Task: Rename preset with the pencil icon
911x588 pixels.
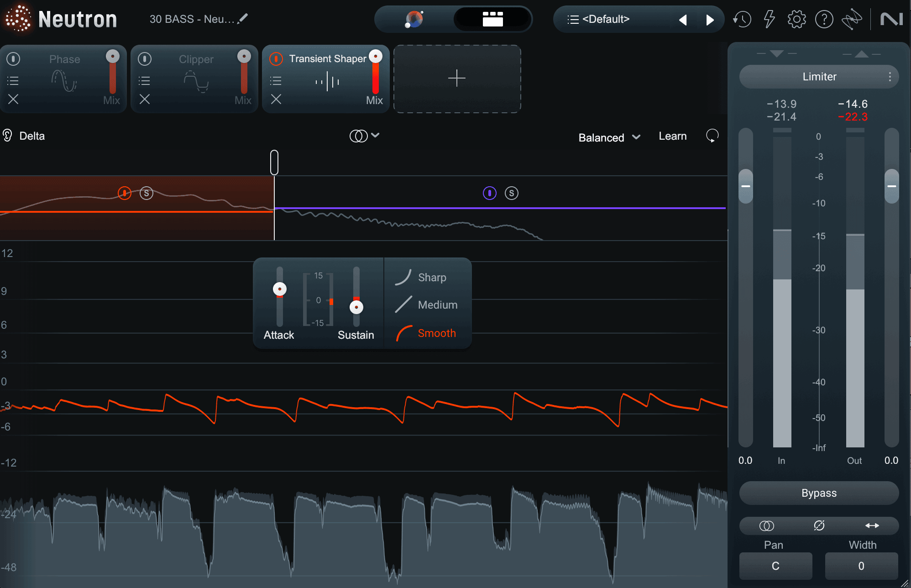Action: point(243,19)
